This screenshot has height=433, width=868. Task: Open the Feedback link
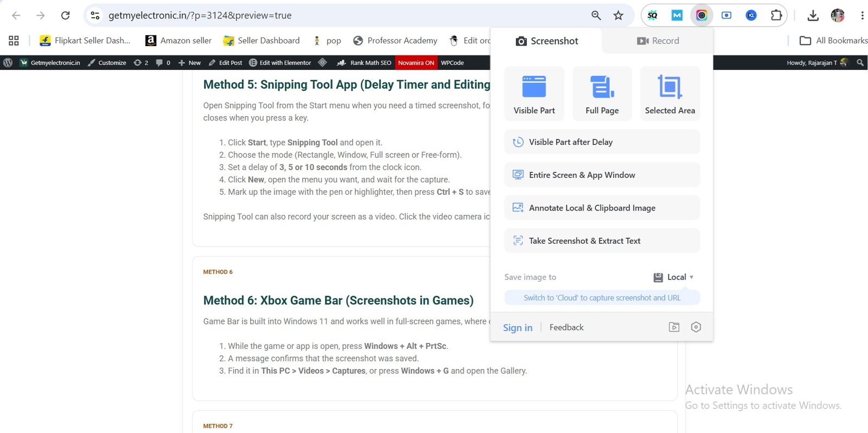click(566, 327)
